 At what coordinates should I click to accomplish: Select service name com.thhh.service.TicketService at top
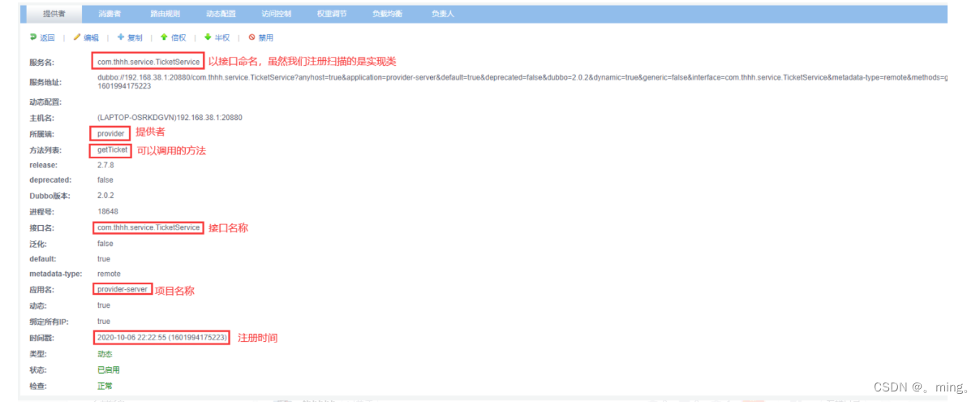[x=148, y=63]
